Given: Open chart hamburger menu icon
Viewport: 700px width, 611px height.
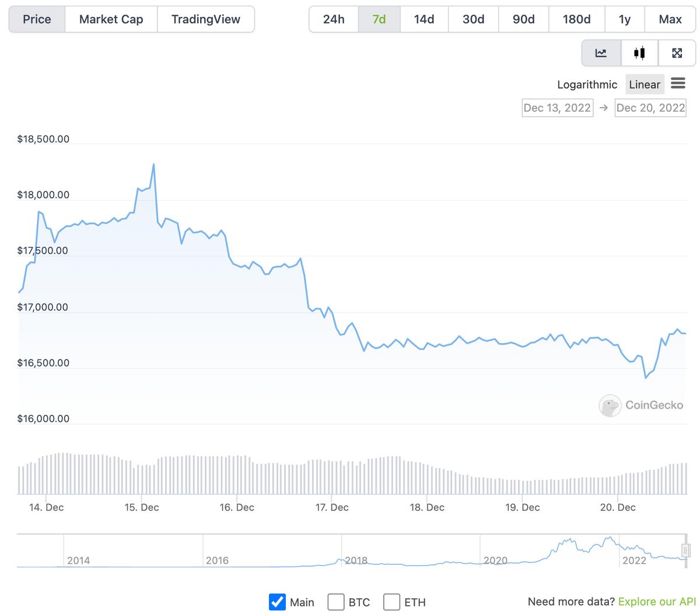Looking at the screenshot, I should point(678,83).
